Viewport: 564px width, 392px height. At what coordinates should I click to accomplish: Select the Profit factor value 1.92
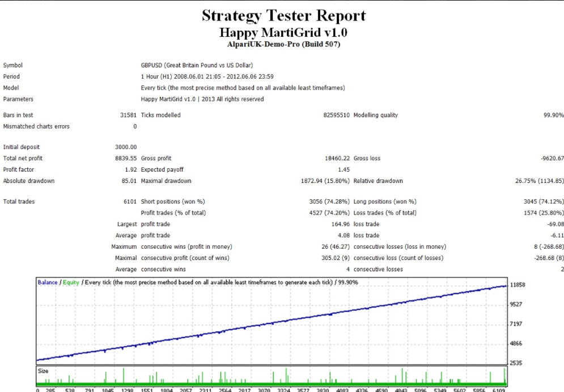point(131,169)
